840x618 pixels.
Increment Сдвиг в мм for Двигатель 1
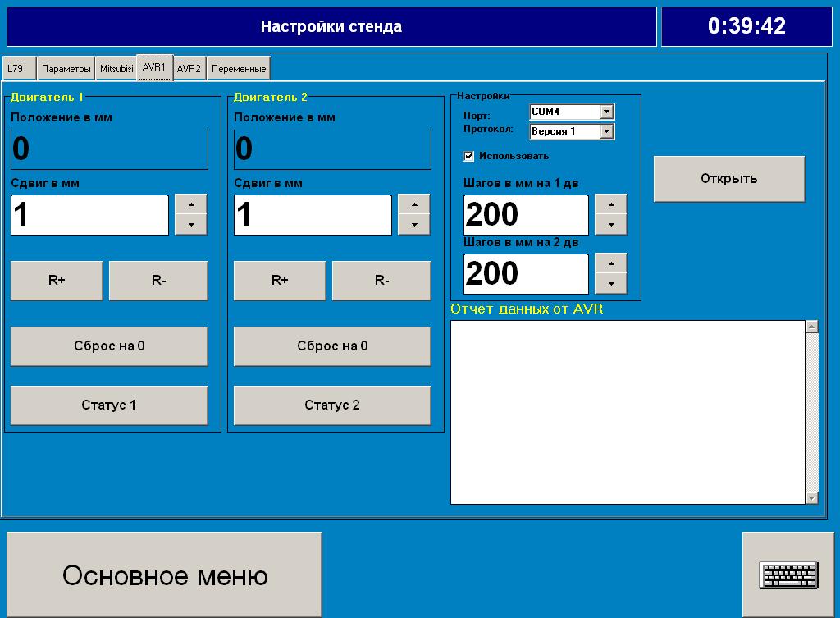click(x=191, y=205)
